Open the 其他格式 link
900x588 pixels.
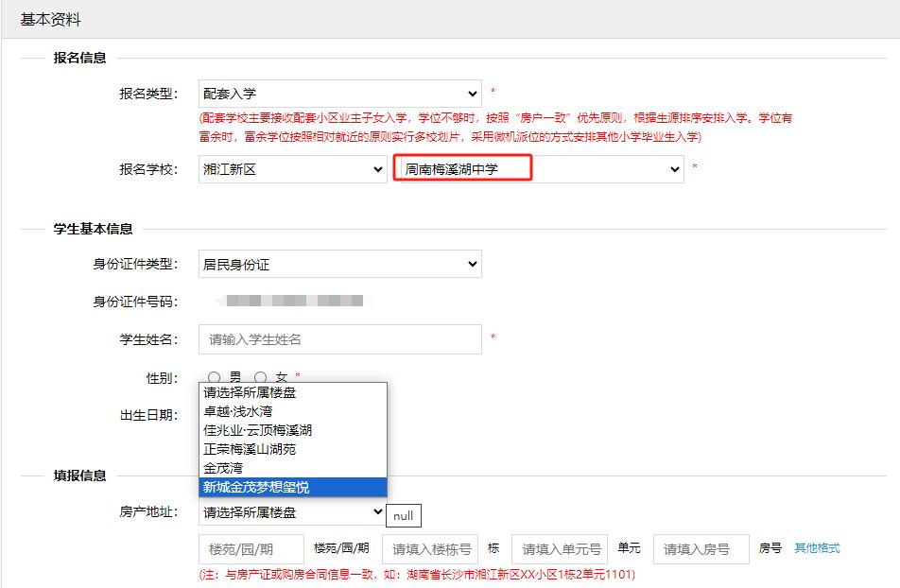pos(817,548)
